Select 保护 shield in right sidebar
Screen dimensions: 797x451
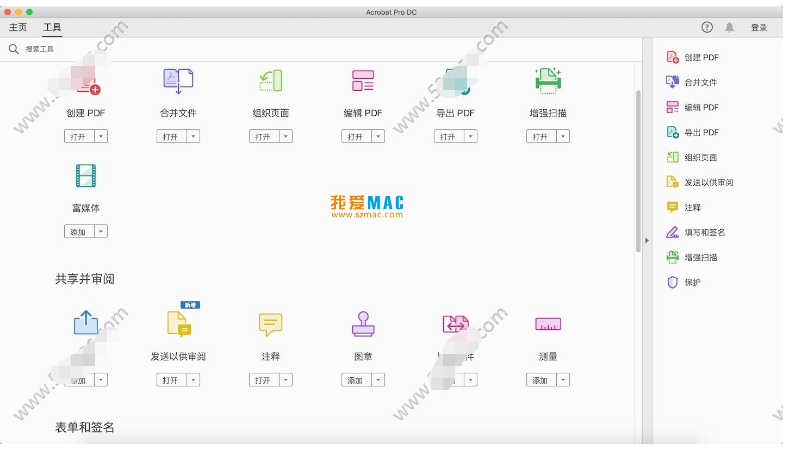point(683,282)
